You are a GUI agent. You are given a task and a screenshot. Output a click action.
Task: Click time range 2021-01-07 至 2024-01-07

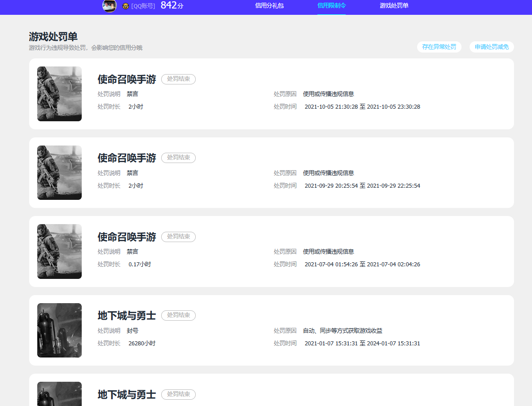tap(362, 343)
